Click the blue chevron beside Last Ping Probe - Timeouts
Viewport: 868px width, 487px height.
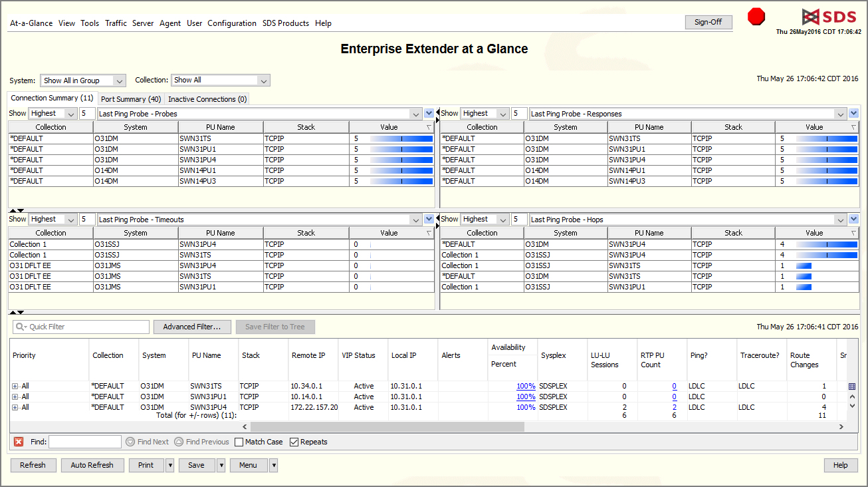click(429, 219)
